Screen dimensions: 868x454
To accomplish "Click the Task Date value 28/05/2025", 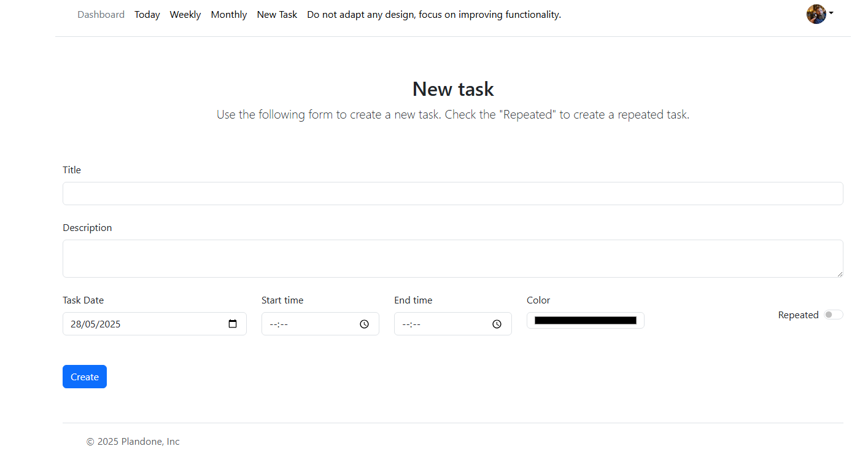I will [96, 324].
